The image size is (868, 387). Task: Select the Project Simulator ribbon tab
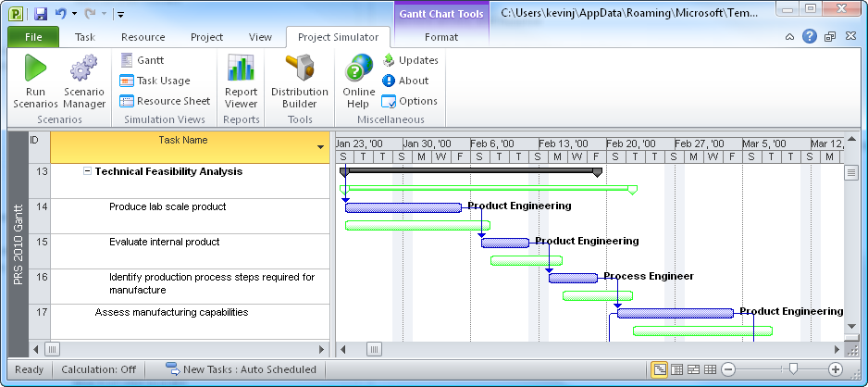[x=339, y=37]
